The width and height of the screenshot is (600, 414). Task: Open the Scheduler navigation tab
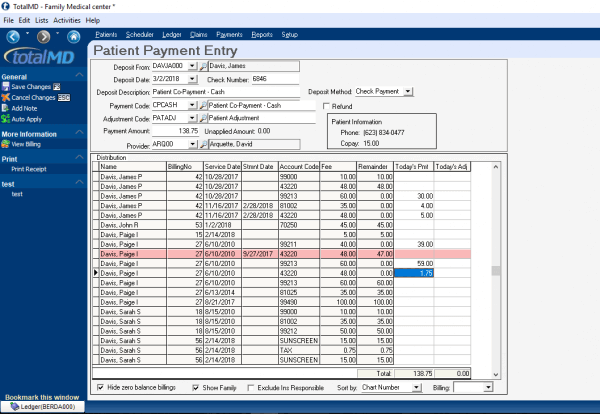tap(140, 35)
